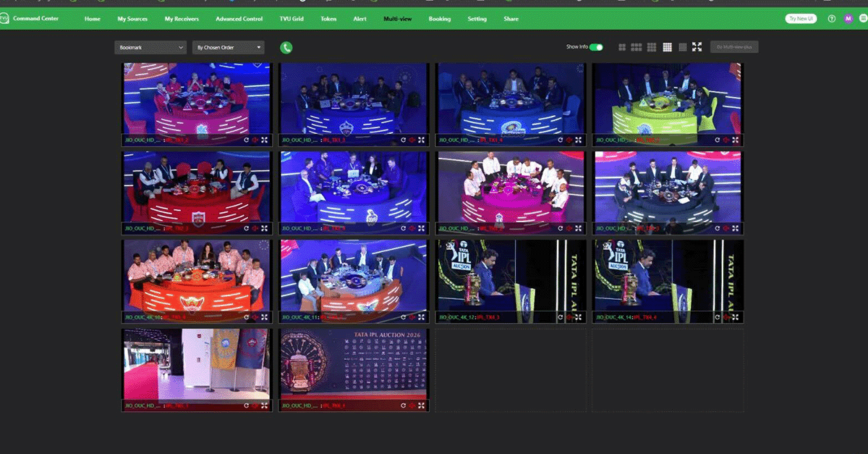Viewport: 868px width, 454px height.
Task: Open the Bookmark dropdown
Action: pos(150,48)
